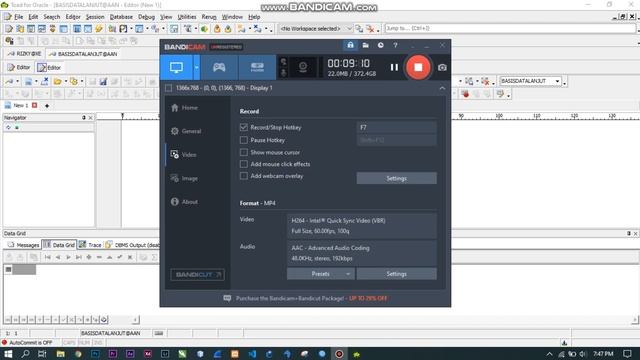
Task: Click the Pause hotkey input field
Action: tap(396, 140)
